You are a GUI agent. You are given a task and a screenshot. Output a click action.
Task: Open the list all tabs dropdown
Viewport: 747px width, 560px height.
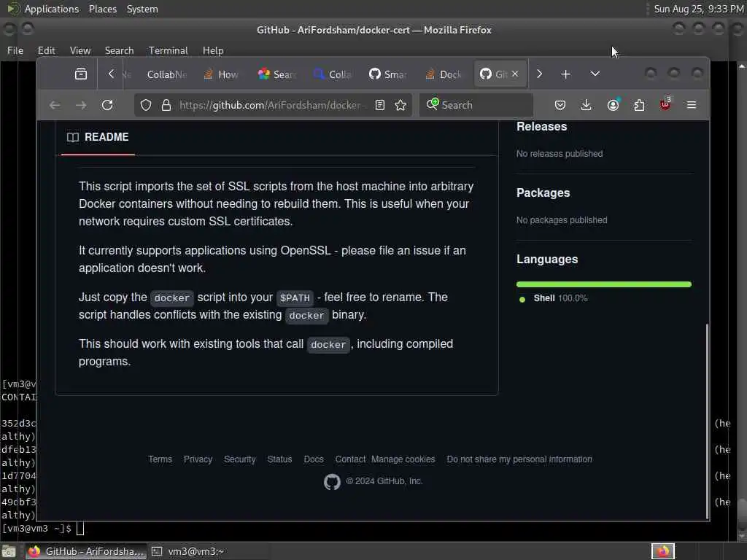pos(595,74)
